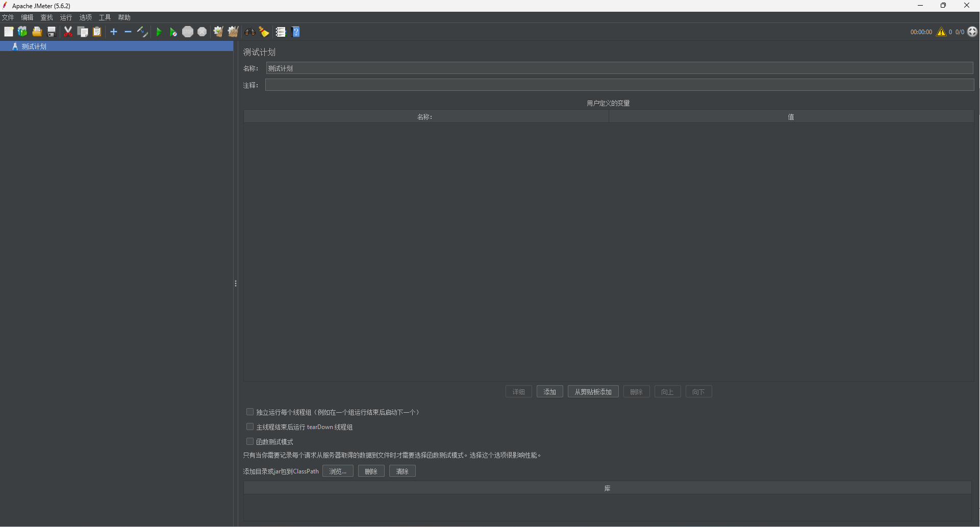This screenshot has height=527, width=980.
Task: Click the 从剪贴板添加 button
Action: [593, 392]
